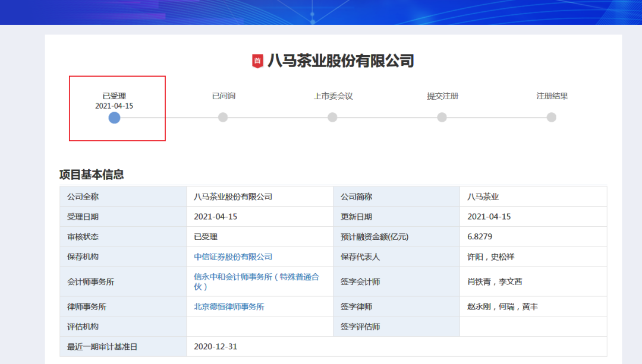Select the 已问询 stage label
The width and height of the screenshot is (642, 364).
(x=223, y=95)
